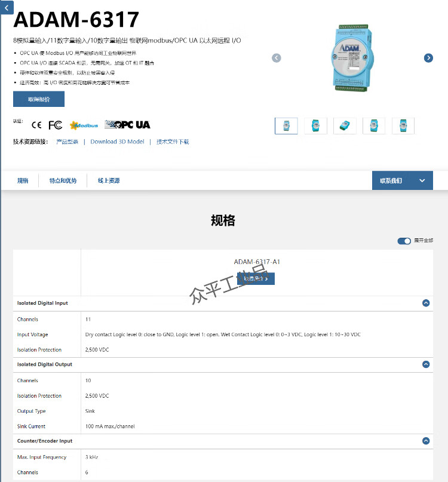
Task: Click the back arrow in top-left corner
Action: 7,8
